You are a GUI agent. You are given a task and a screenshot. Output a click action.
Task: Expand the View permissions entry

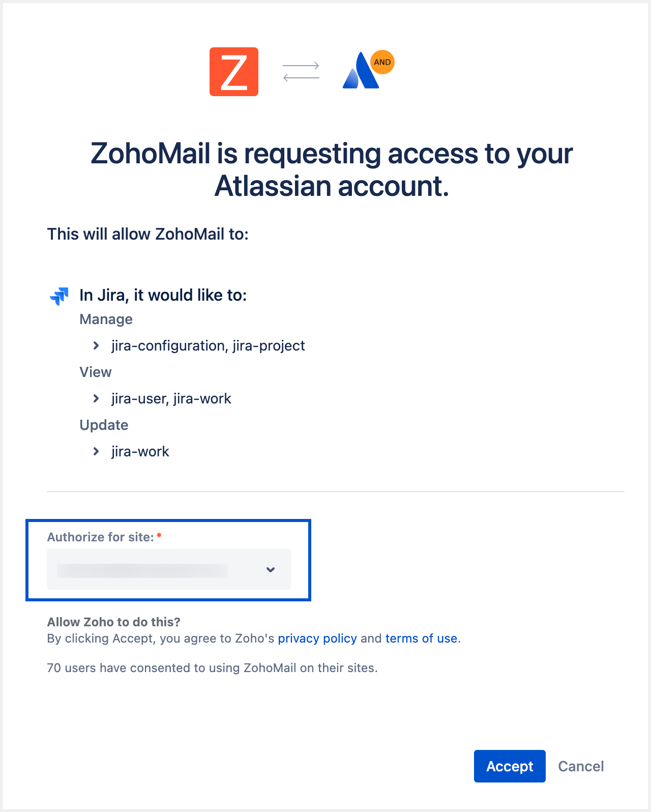pyautogui.click(x=95, y=372)
